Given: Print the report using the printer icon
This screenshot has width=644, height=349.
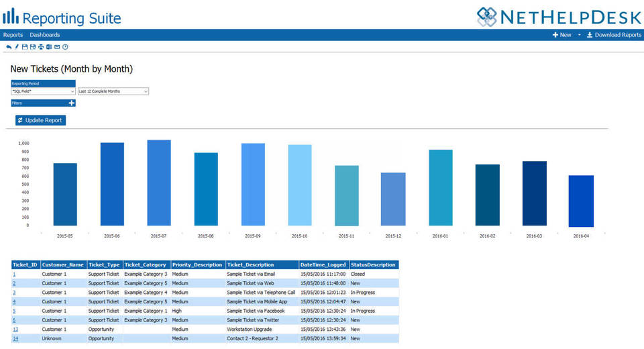Looking at the screenshot, I should point(41,47).
